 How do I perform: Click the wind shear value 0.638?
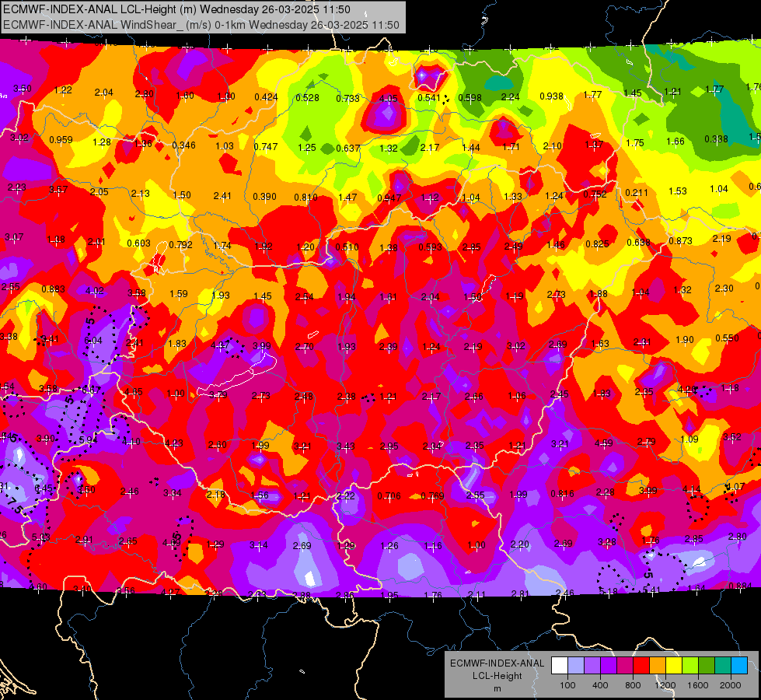coord(639,243)
